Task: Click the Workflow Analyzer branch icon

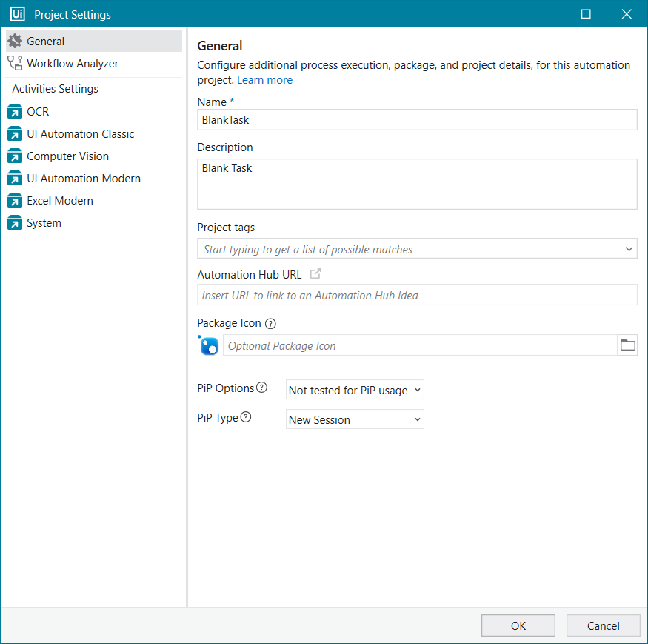Action: coord(15,64)
